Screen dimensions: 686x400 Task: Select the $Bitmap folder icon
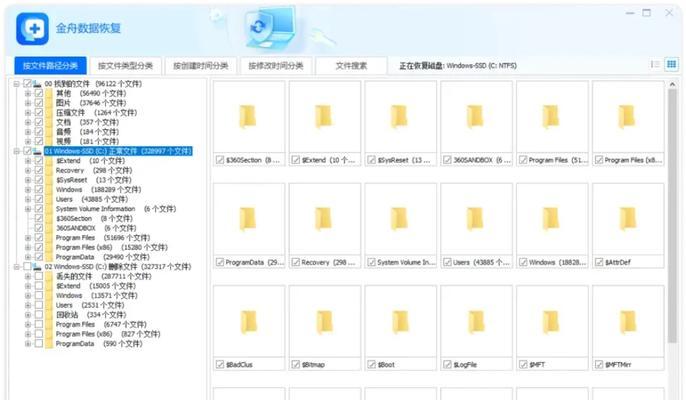323,321
